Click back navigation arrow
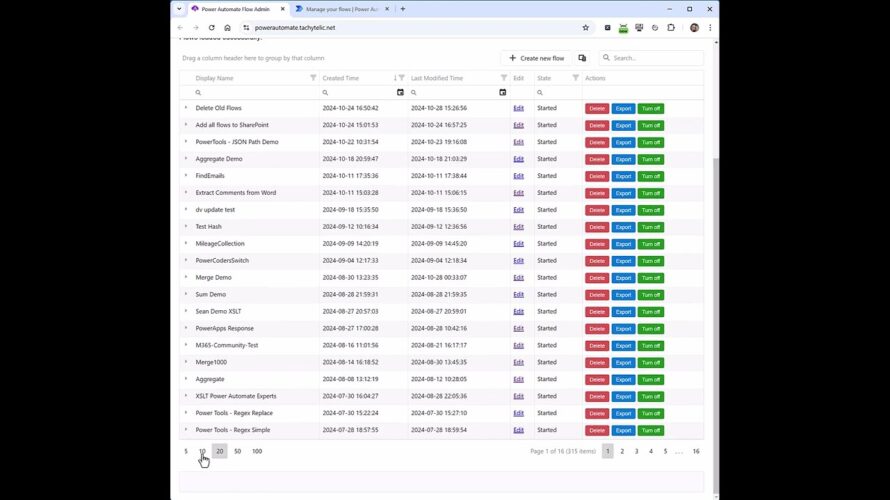Image resolution: width=890 pixels, height=500 pixels. click(180, 27)
